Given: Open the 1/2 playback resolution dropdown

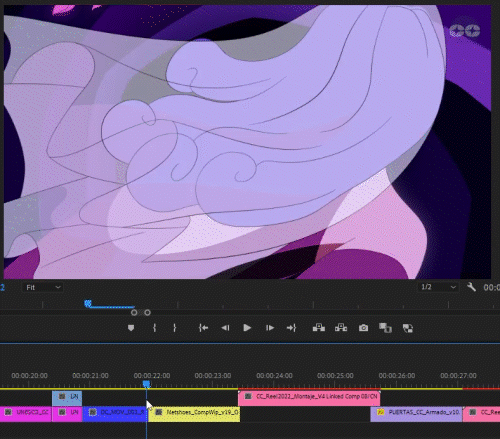Looking at the screenshot, I should (x=437, y=287).
